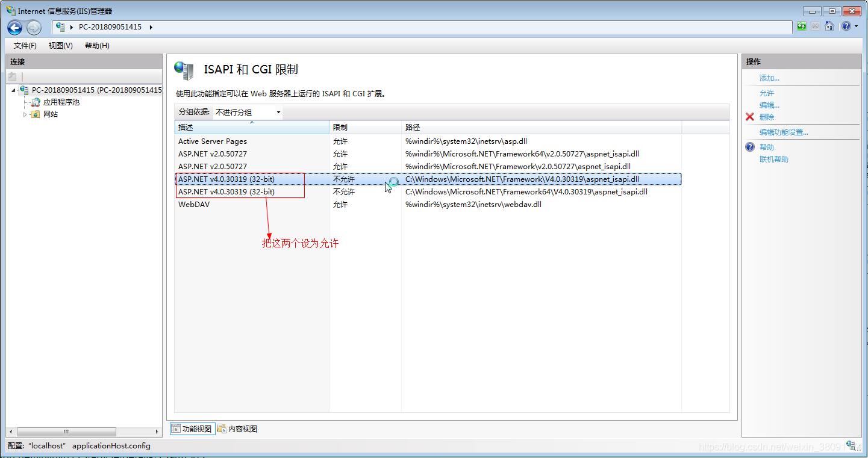The image size is (868, 458).
Task: Open the 视图(V) menu
Action: tap(61, 46)
